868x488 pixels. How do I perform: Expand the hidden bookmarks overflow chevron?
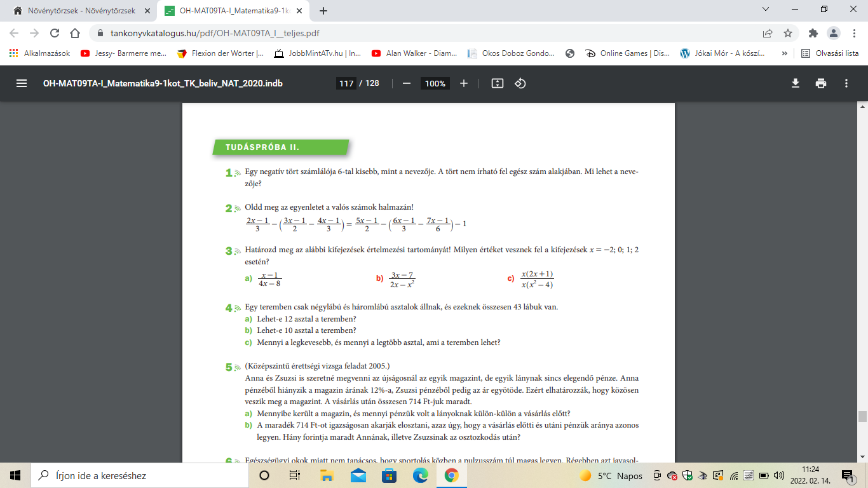785,53
